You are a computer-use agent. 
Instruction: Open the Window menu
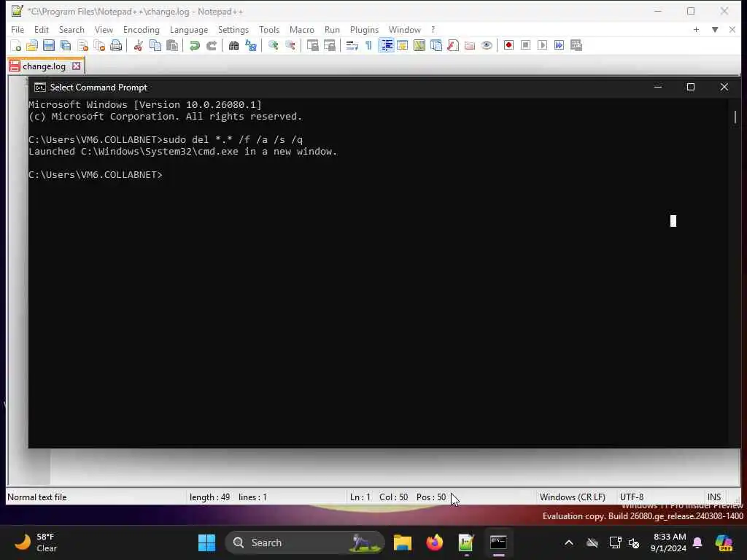click(405, 29)
